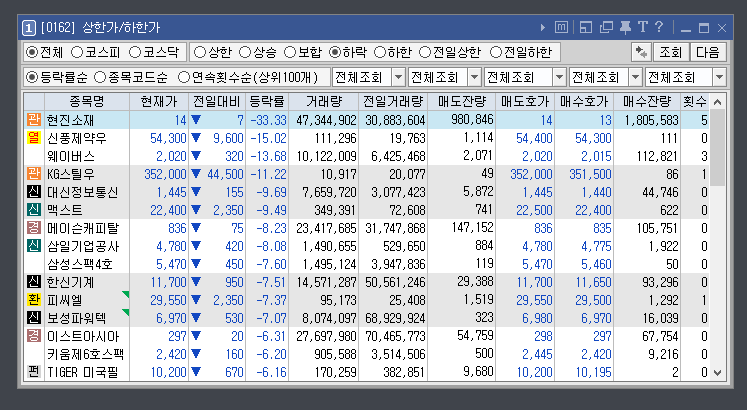Click the yellow 열 badge beside 신풍제약우

pos(33,138)
